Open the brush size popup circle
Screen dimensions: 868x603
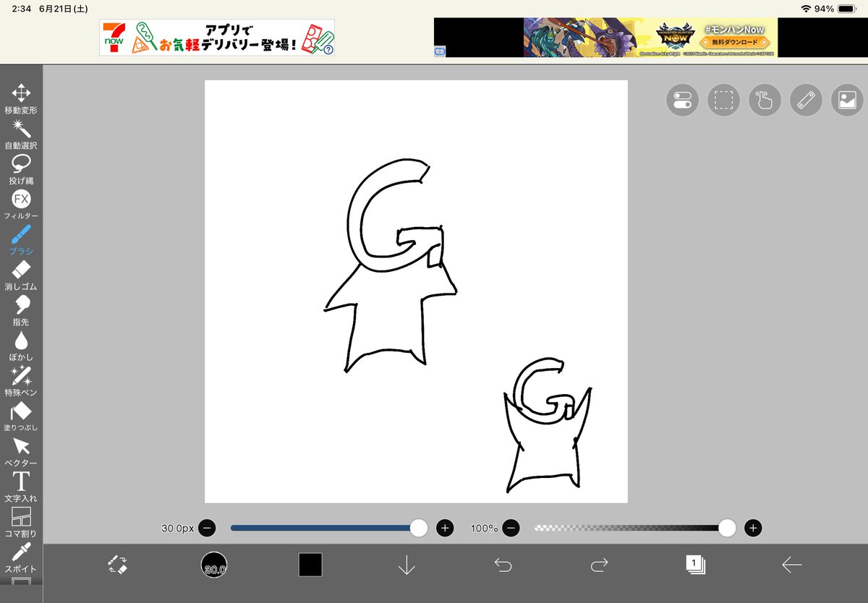pos(215,566)
